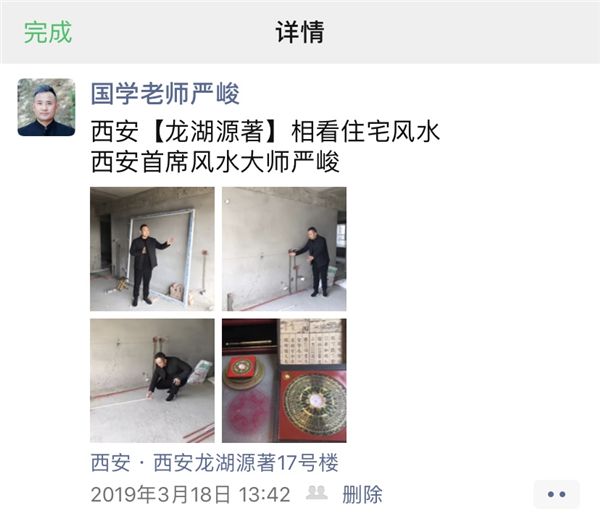Viewport: 600px width, 526px height.
Task: View photo of man crouching on floor
Action: pos(152,381)
